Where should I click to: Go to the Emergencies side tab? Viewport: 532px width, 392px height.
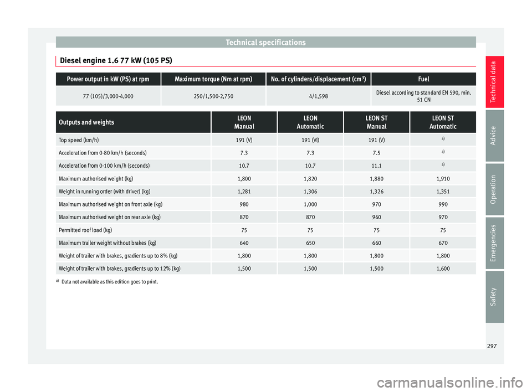tap(494, 243)
